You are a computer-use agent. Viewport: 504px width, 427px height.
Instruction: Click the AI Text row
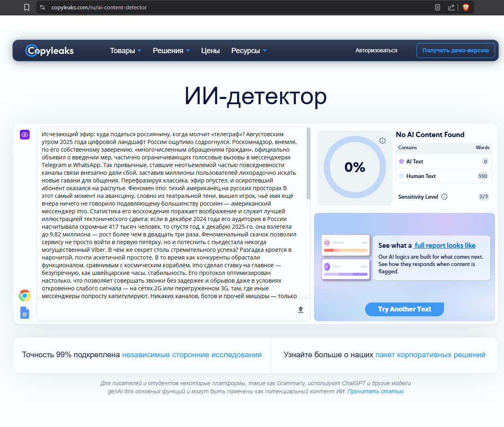444,161
